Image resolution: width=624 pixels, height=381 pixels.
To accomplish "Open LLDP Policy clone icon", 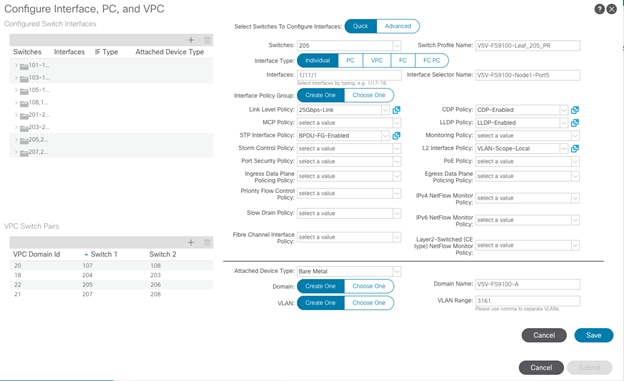I will 575,123.
